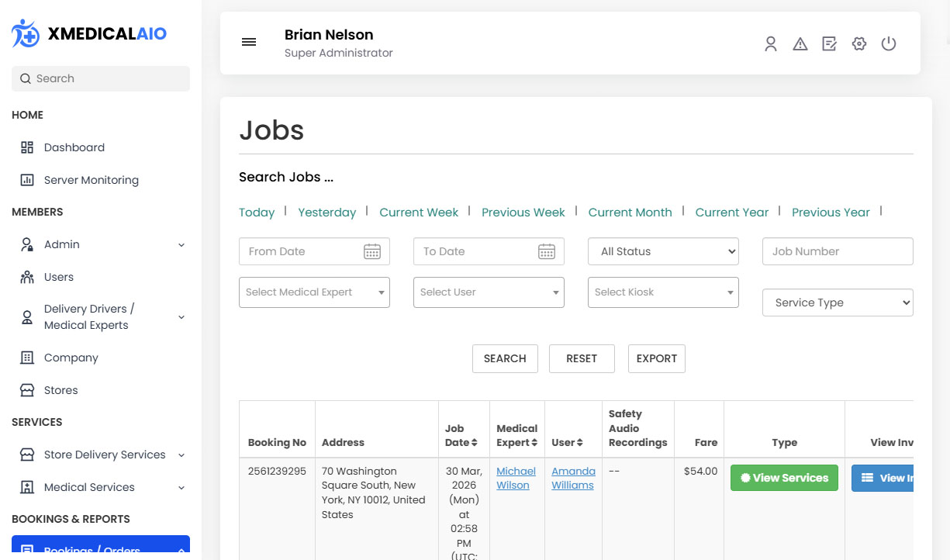The height and width of the screenshot is (560, 950).
Task: Filter jobs by Current Month
Action: (630, 213)
